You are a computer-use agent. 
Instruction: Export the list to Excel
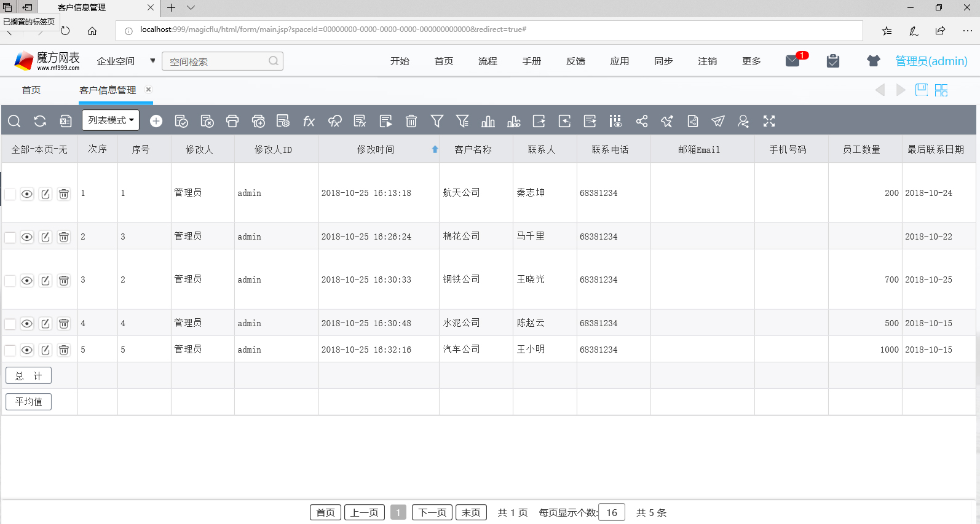click(x=65, y=121)
